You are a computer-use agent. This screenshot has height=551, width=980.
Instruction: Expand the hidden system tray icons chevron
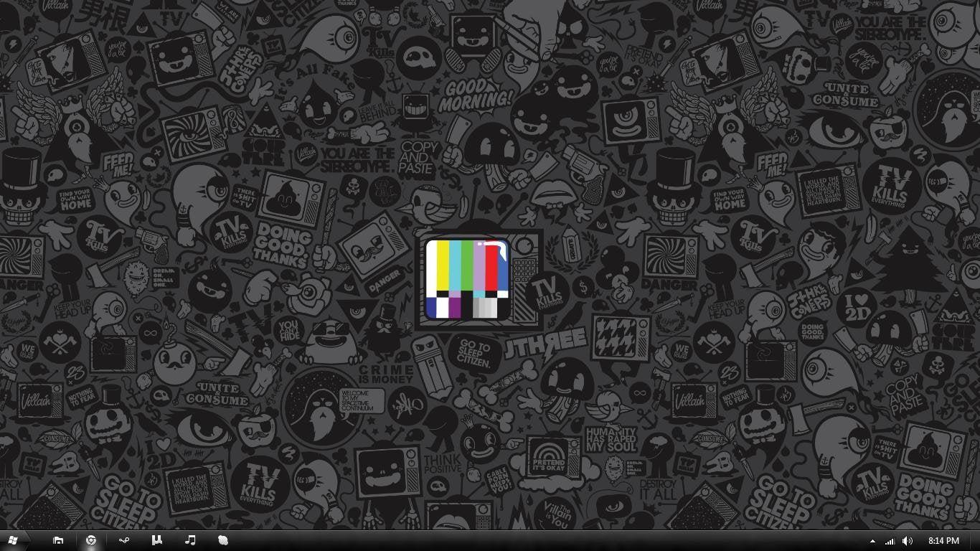[x=873, y=540]
